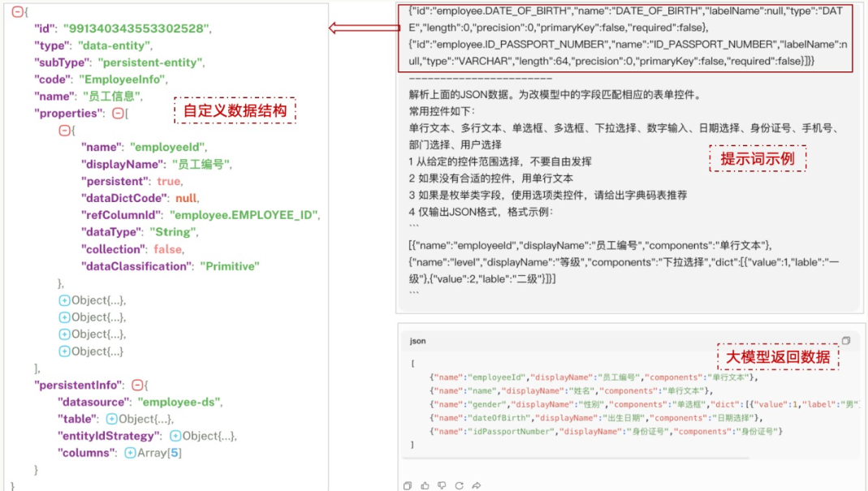Click the response line with "gender"
Viewport: 868px width, 491px height.
[645, 404]
